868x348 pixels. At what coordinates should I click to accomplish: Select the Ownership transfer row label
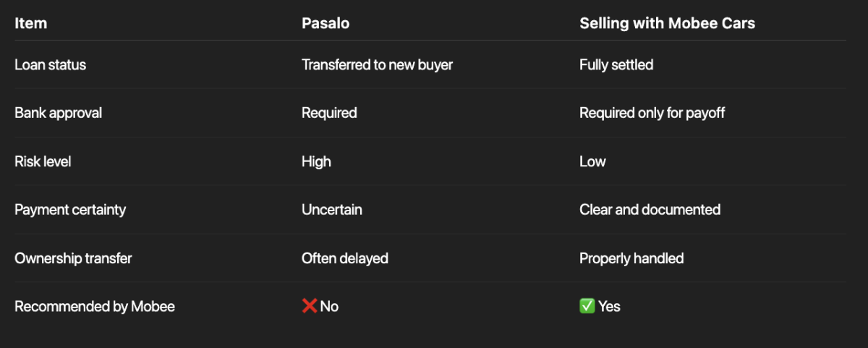pos(73,258)
